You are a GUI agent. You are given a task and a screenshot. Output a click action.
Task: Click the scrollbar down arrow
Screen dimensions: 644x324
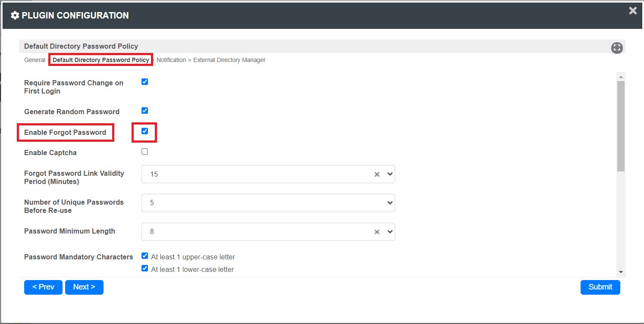(621, 272)
